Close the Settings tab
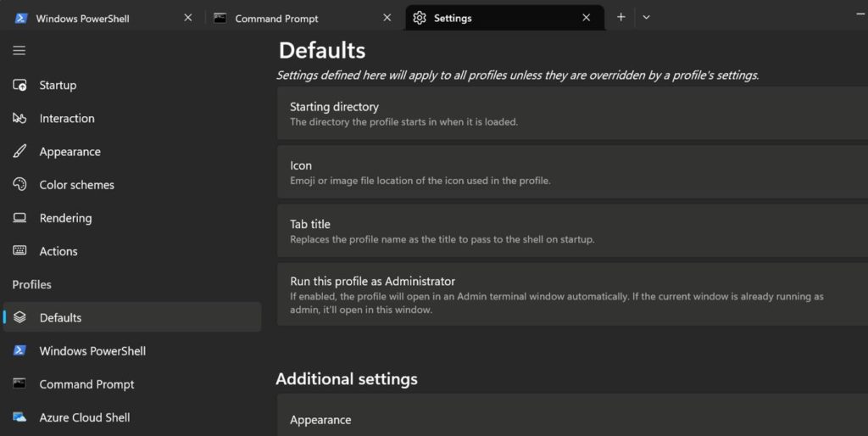Viewport: 868px width, 436px height. [586, 18]
